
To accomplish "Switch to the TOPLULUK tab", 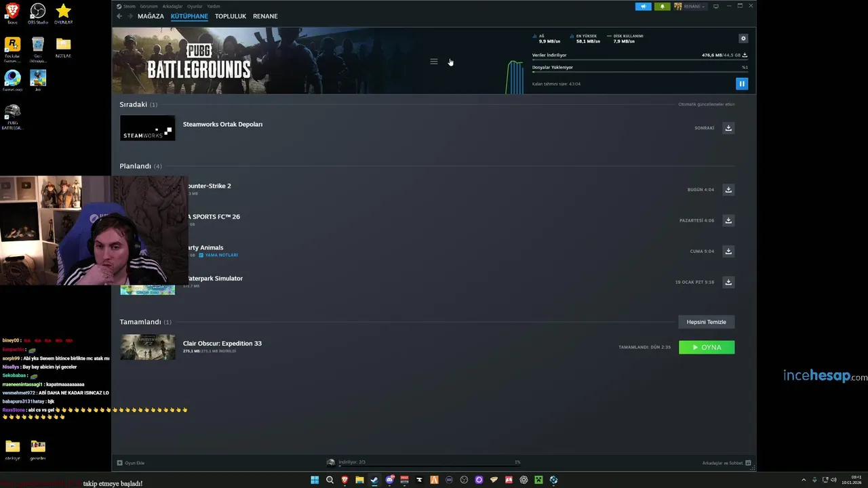I will coord(231,16).
